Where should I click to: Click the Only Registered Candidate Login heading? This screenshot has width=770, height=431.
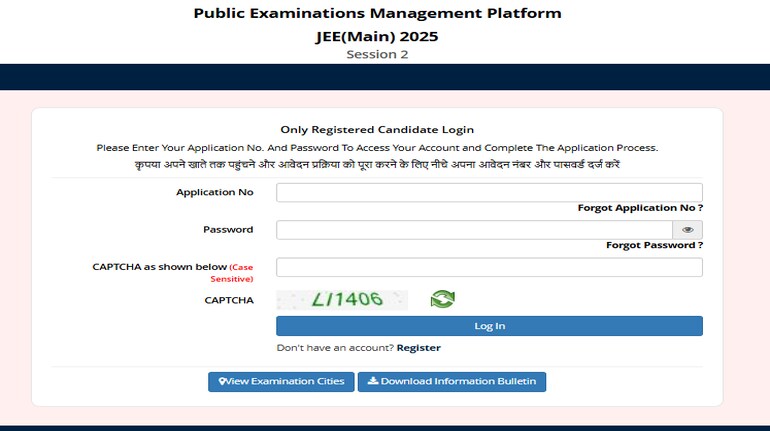(377, 130)
